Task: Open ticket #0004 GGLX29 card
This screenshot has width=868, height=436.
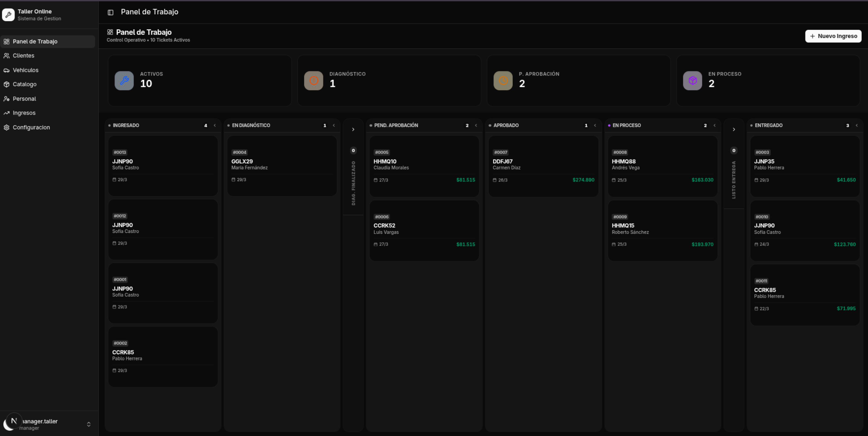Action: click(282, 166)
